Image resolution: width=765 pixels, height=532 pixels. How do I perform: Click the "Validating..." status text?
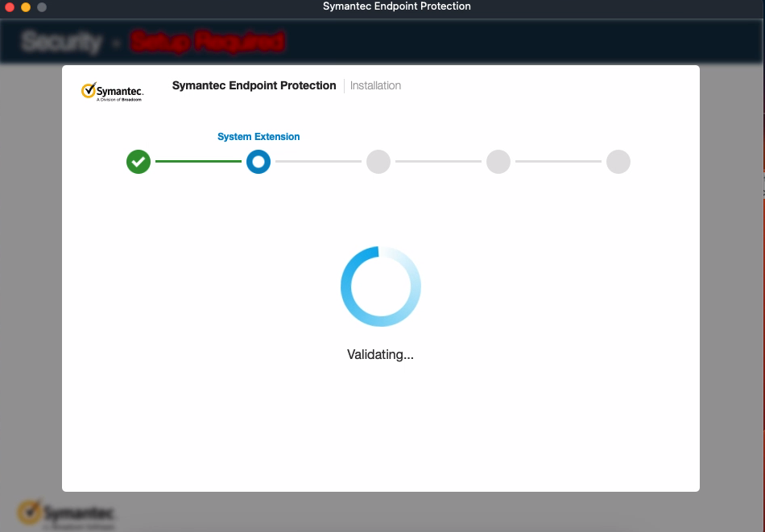[x=381, y=354]
